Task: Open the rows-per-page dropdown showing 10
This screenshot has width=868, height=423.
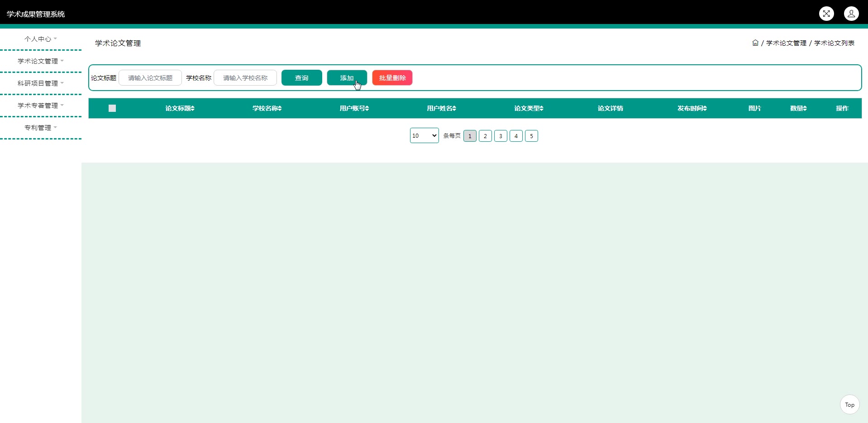Action: click(424, 135)
